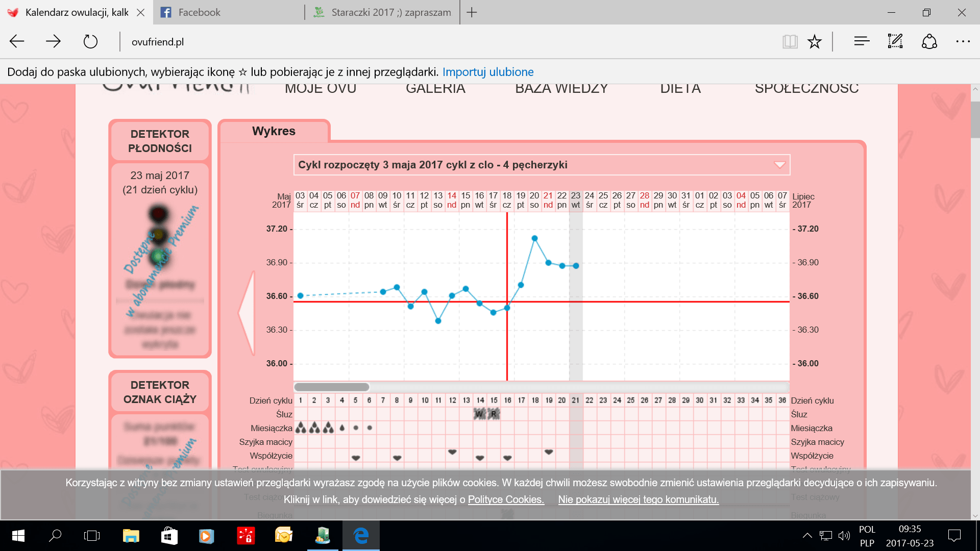Click the Make a Web Note icon

895,41
